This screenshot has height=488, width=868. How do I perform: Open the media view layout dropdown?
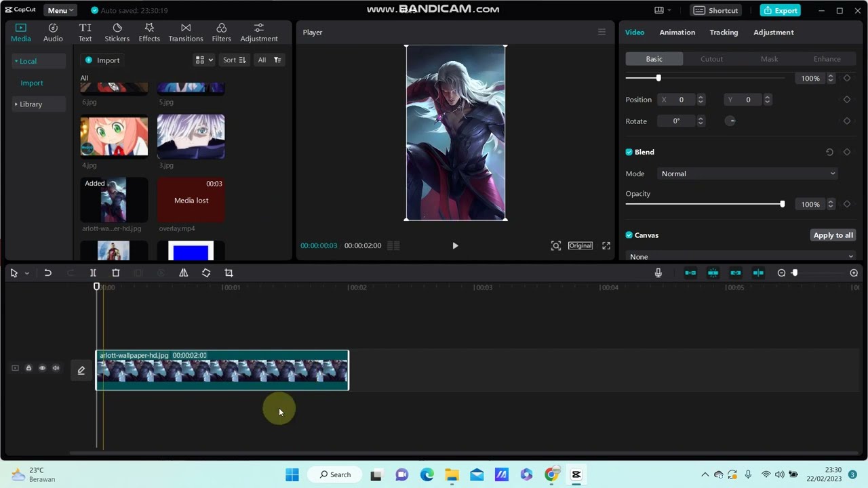coord(204,60)
